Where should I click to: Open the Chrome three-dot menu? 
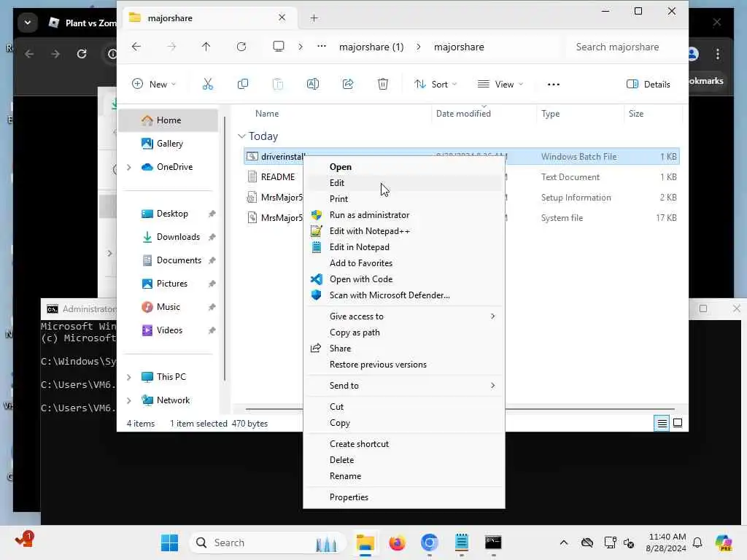click(718, 54)
